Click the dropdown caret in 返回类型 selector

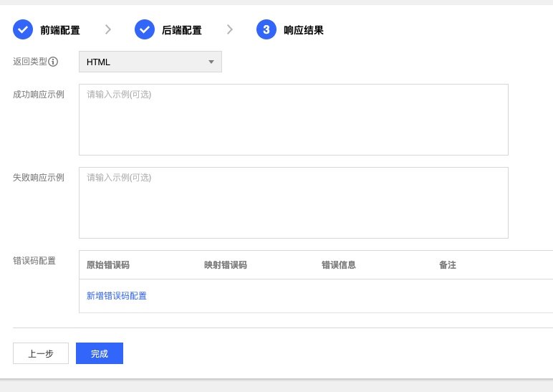coord(211,62)
